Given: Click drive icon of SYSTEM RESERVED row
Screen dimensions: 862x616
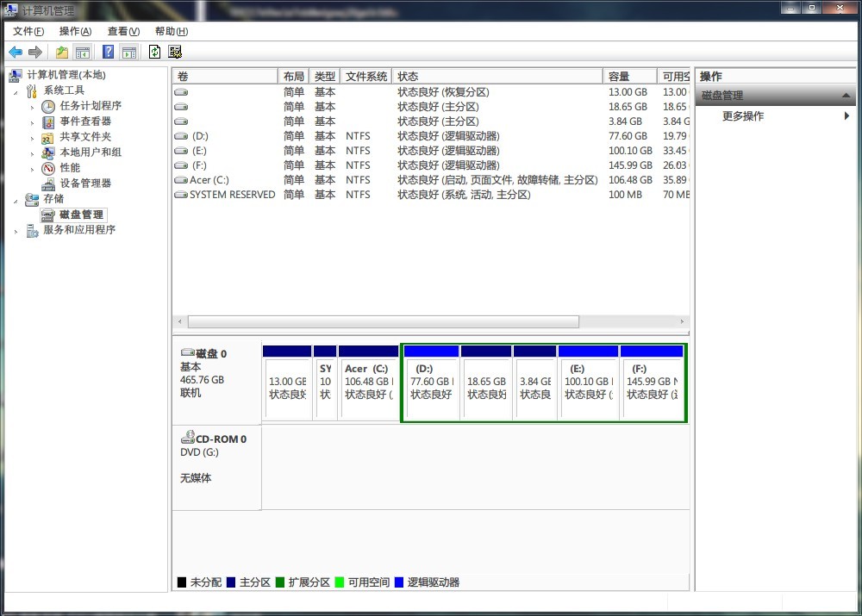Looking at the screenshot, I should [x=181, y=195].
